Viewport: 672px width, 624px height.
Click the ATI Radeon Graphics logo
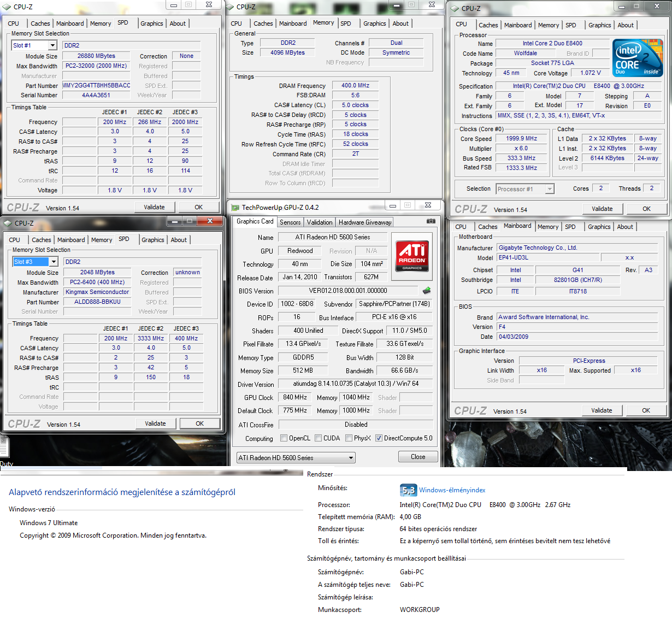pyautogui.click(x=412, y=256)
